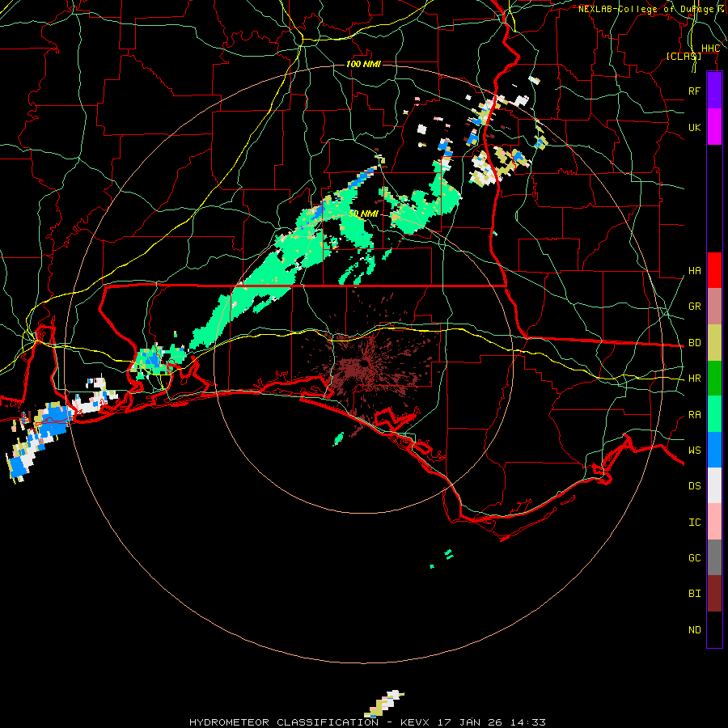Click the 50 NMI range ring label
The width and height of the screenshot is (728, 728).
[363, 214]
